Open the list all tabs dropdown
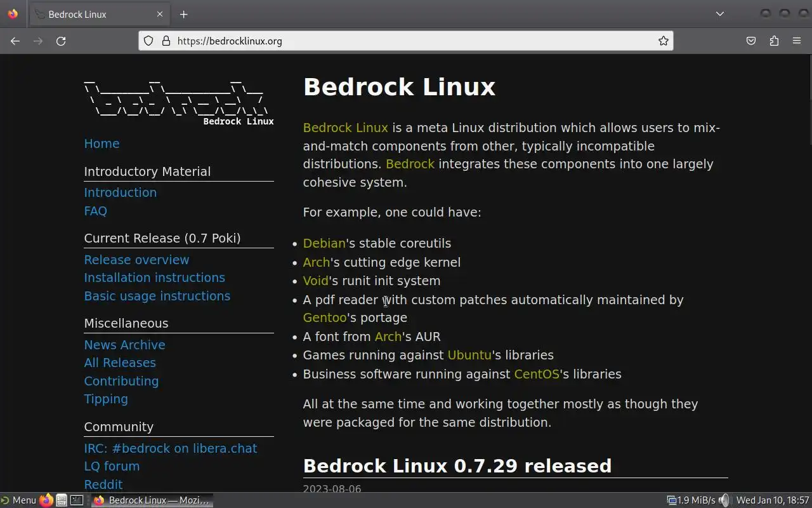The height and width of the screenshot is (508, 812). (x=720, y=14)
